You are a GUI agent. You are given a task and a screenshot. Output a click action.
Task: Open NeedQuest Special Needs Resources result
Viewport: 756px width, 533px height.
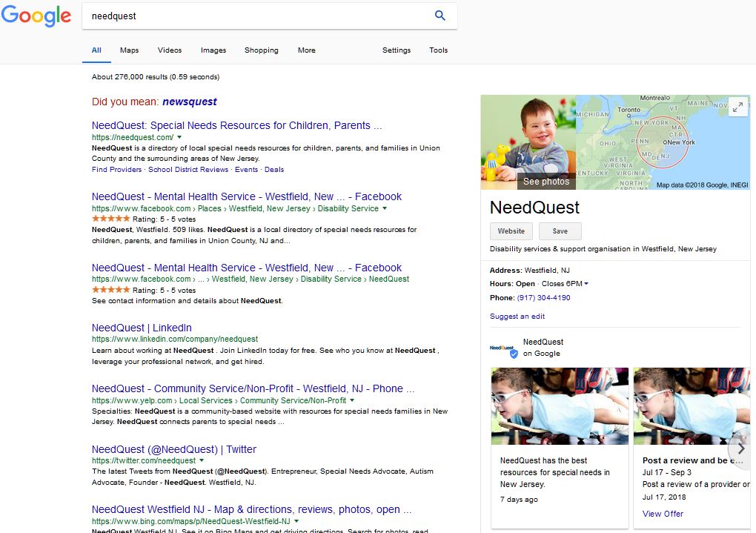coord(236,125)
